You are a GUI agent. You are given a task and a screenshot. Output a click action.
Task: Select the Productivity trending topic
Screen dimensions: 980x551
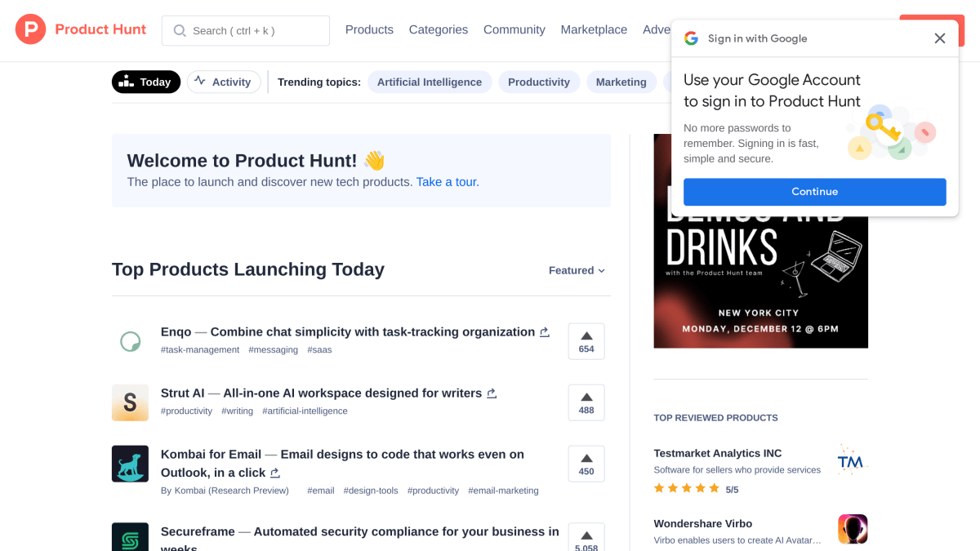(539, 82)
